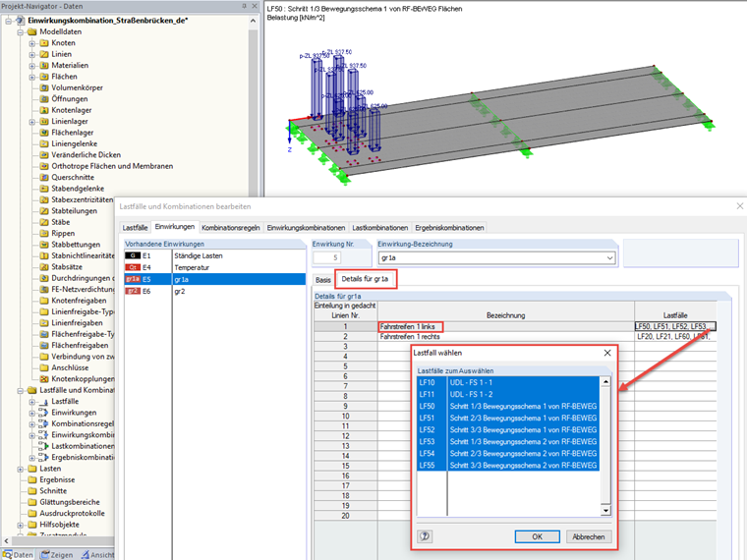
Task: Click Abbrechen in Lastfall wählen dialog
Action: 589,536
